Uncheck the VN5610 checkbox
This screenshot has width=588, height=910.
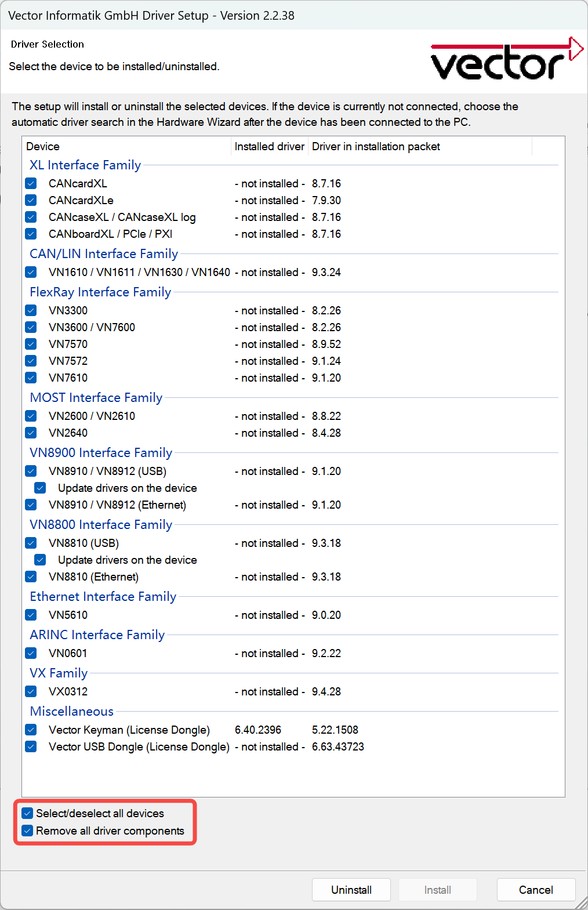pos(31,615)
